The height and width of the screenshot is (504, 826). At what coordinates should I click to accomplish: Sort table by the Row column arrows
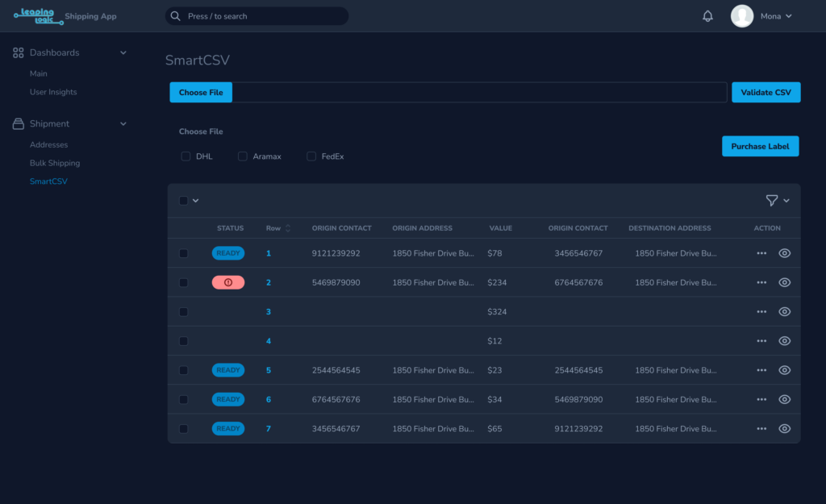(288, 228)
